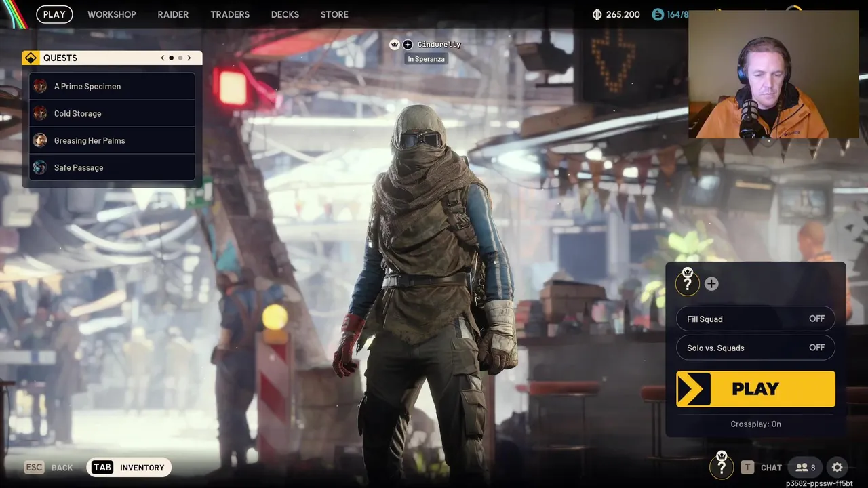Open the Cold Storage quest
Screen dimensions: 868x488
point(113,113)
